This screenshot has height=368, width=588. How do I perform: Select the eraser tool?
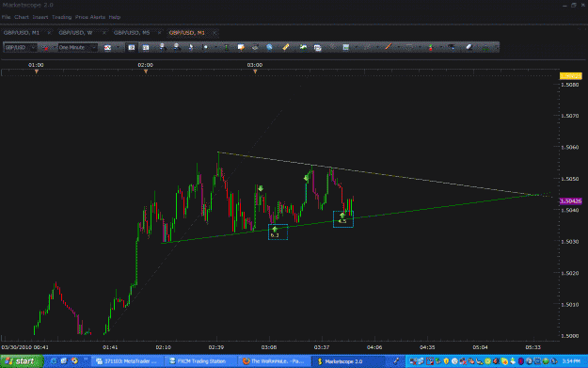[x=469, y=47]
